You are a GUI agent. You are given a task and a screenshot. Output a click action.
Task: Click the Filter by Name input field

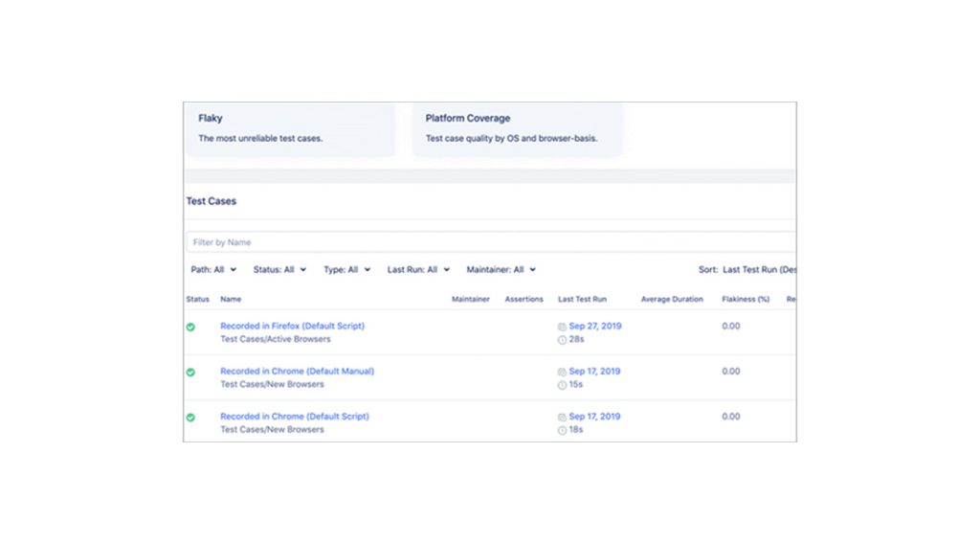click(491, 242)
